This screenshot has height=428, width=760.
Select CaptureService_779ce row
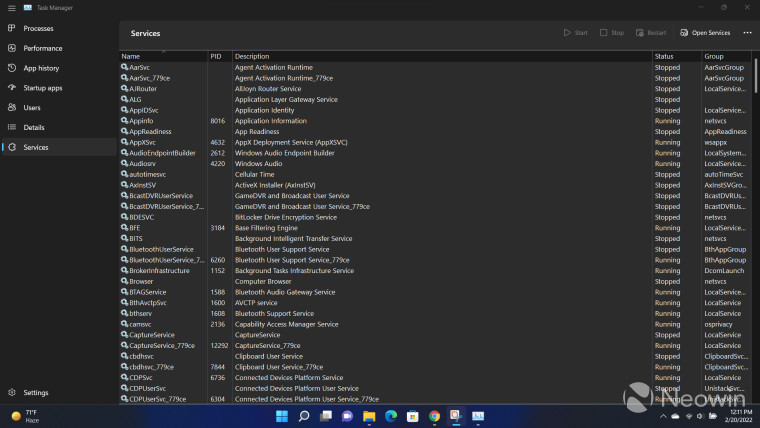point(435,346)
